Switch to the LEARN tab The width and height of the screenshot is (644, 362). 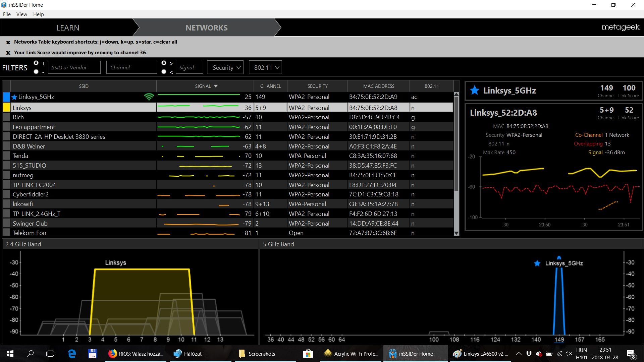(x=68, y=28)
